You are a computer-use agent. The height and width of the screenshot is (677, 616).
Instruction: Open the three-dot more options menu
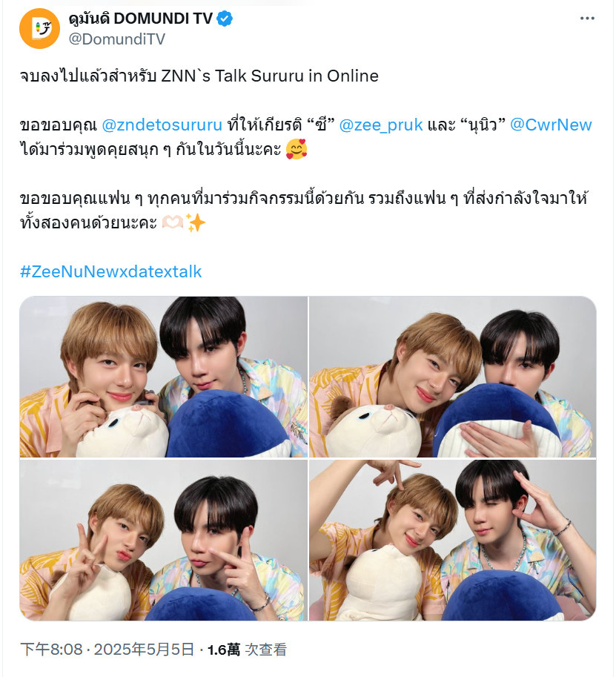point(587,18)
